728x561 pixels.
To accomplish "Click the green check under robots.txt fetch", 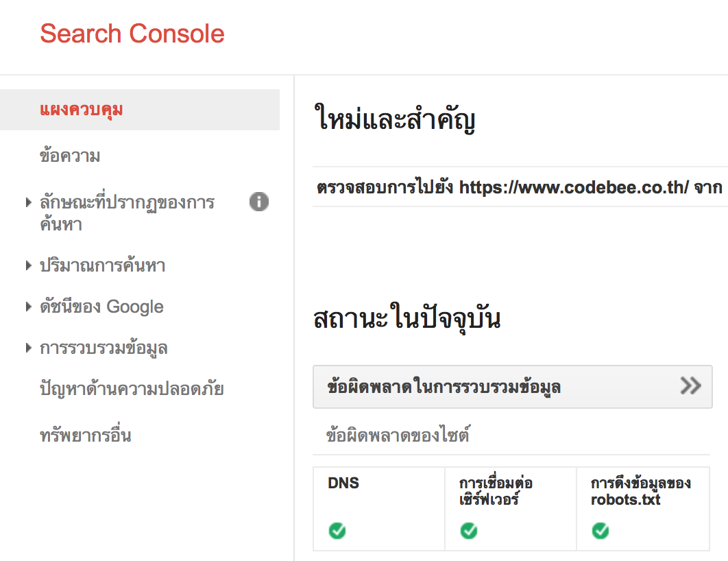I will tap(600, 530).
